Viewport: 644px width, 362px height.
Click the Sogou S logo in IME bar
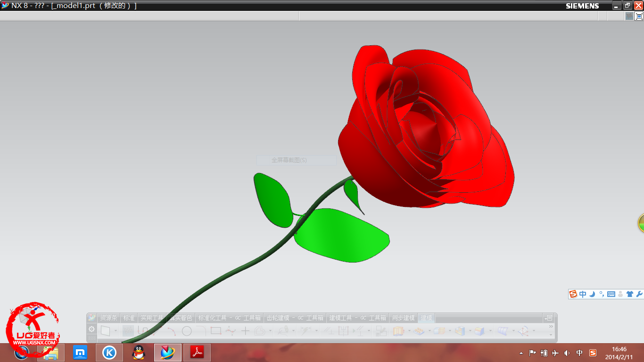pyautogui.click(x=573, y=294)
